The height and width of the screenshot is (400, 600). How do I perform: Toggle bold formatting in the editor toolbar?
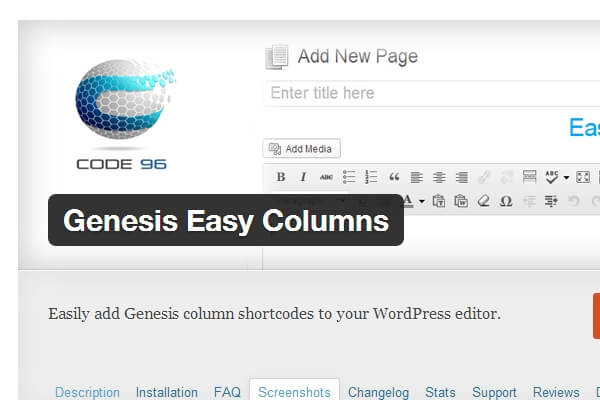[281, 177]
